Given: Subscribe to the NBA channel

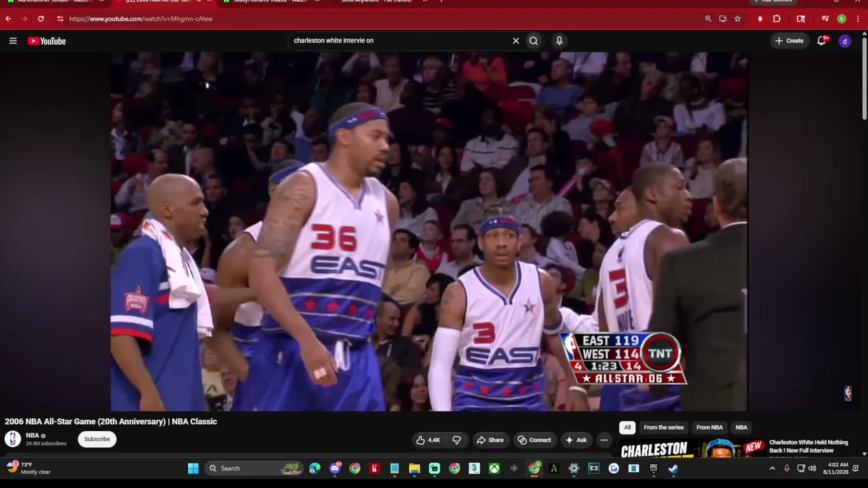Looking at the screenshot, I should 97,439.
